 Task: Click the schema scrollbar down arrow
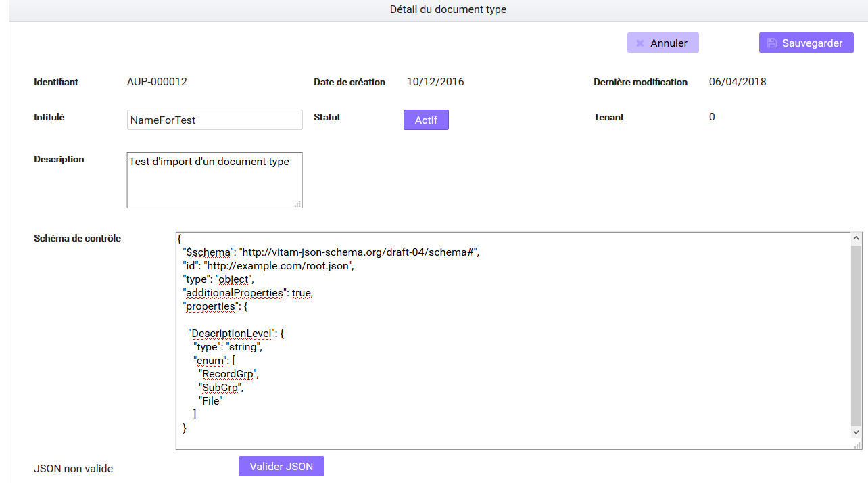tap(856, 432)
